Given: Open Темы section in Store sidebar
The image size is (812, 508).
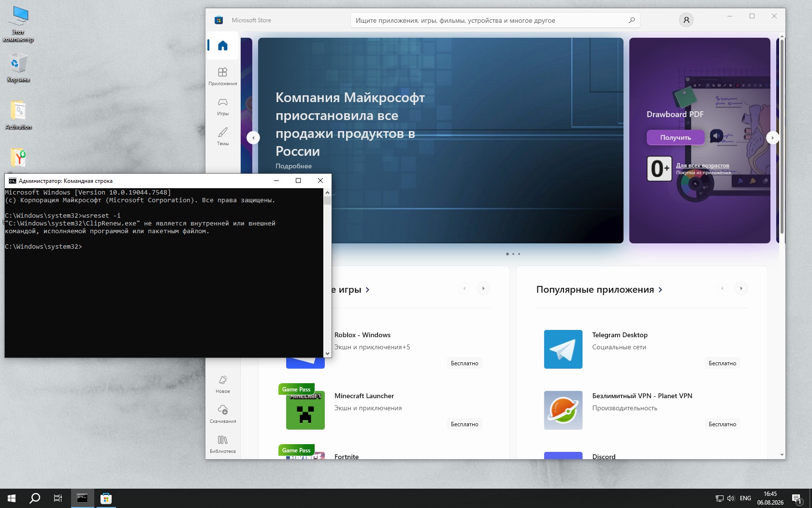Looking at the screenshot, I should pyautogui.click(x=223, y=136).
